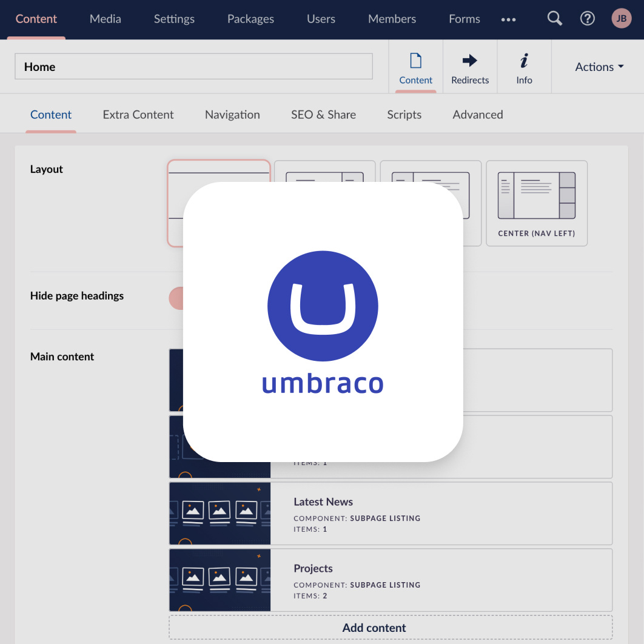This screenshot has height=644, width=644.
Task: Open the Members section
Action: pyautogui.click(x=392, y=19)
